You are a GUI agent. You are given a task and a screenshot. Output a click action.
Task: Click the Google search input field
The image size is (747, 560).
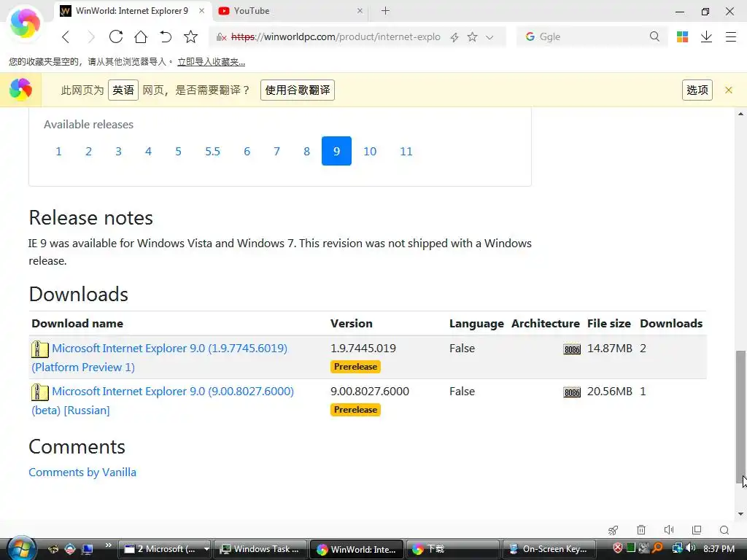pyautogui.click(x=592, y=36)
